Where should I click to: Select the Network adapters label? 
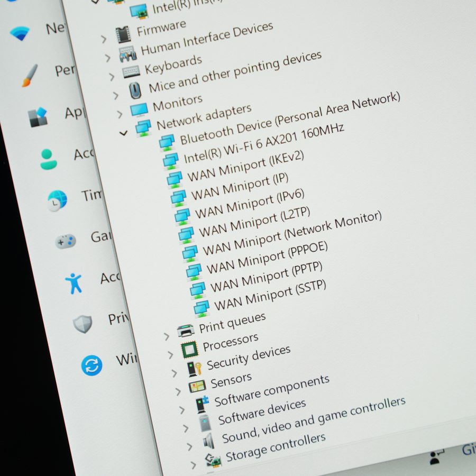[x=204, y=117]
